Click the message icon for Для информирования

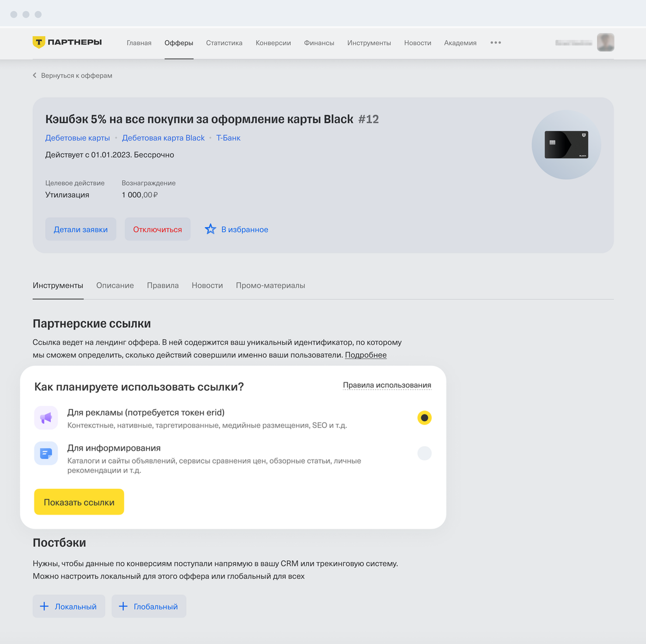pos(46,453)
